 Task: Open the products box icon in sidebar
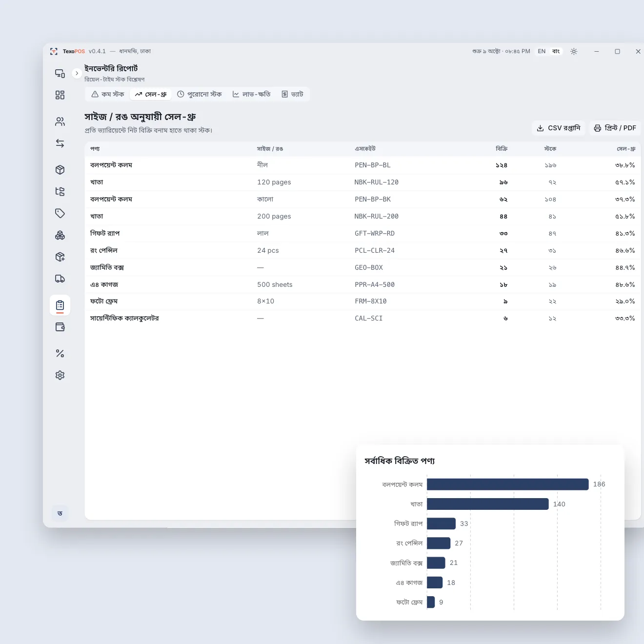point(60,170)
